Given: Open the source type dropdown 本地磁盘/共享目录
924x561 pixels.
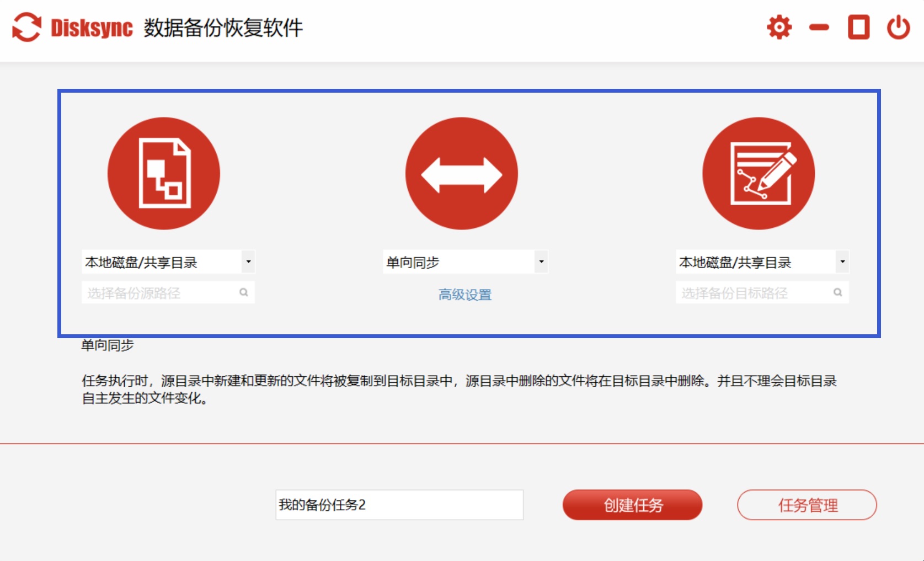Looking at the screenshot, I should (168, 261).
